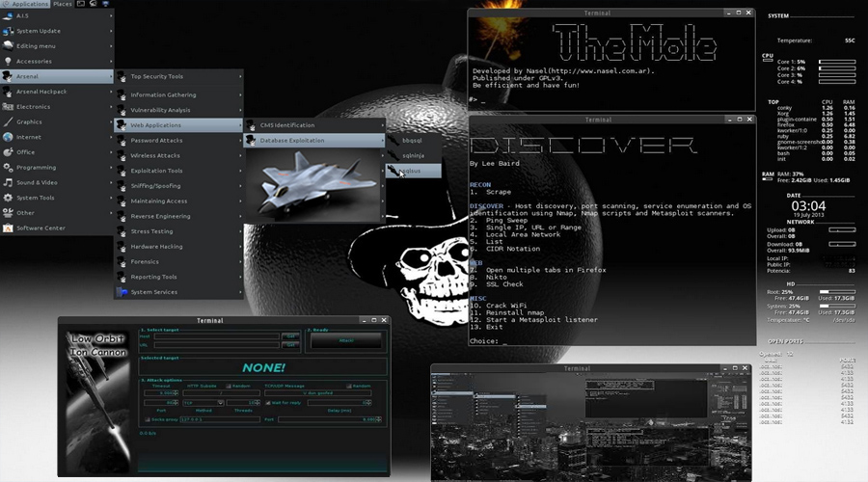868x482 pixels.
Task: Open the Places menu
Action: coord(62,5)
